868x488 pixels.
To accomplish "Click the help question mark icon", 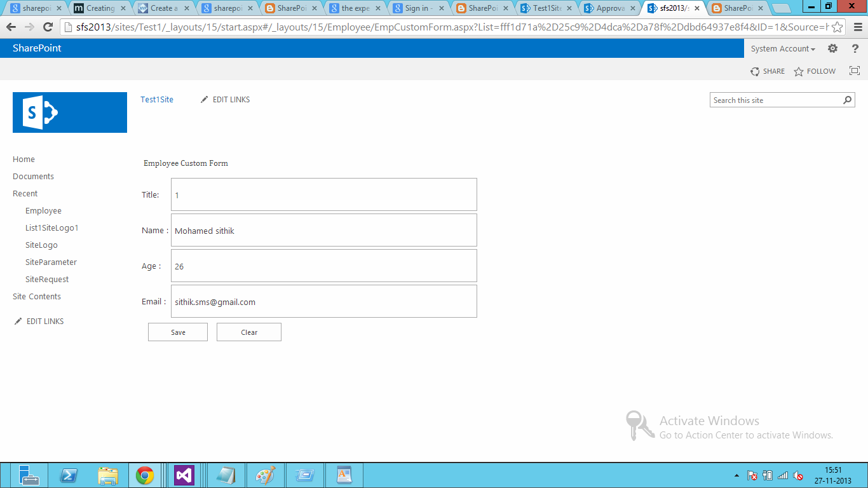I will 855,48.
